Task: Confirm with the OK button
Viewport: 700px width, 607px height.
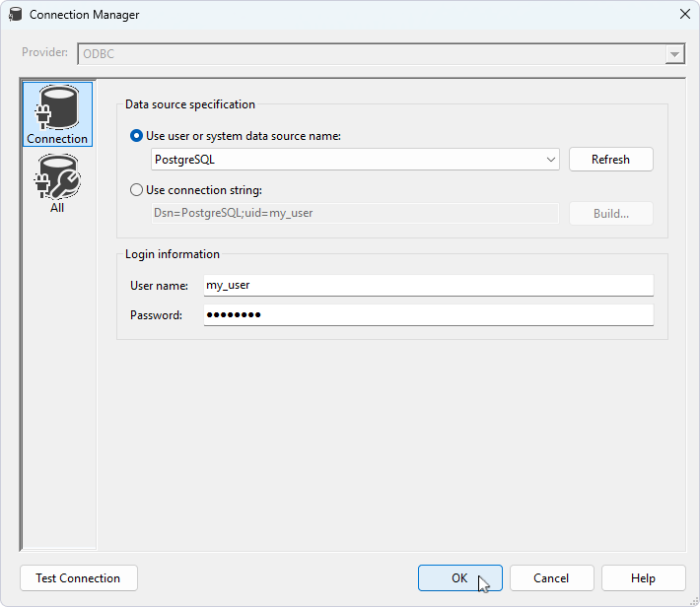Action: coord(459,578)
